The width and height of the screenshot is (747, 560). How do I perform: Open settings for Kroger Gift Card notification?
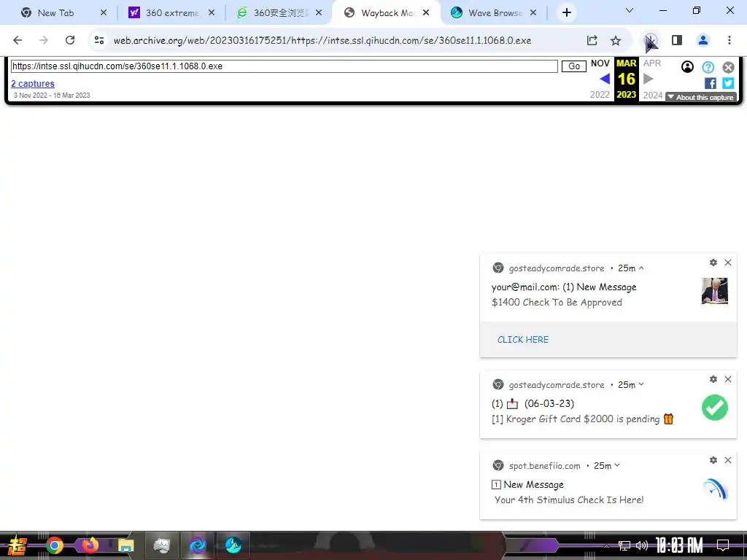click(x=713, y=379)
